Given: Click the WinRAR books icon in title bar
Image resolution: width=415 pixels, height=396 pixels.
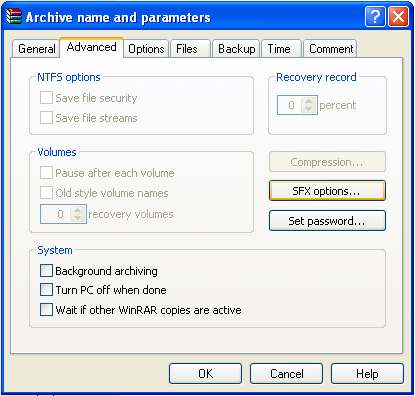Looking at the screenshot, I should click(14, 17).
